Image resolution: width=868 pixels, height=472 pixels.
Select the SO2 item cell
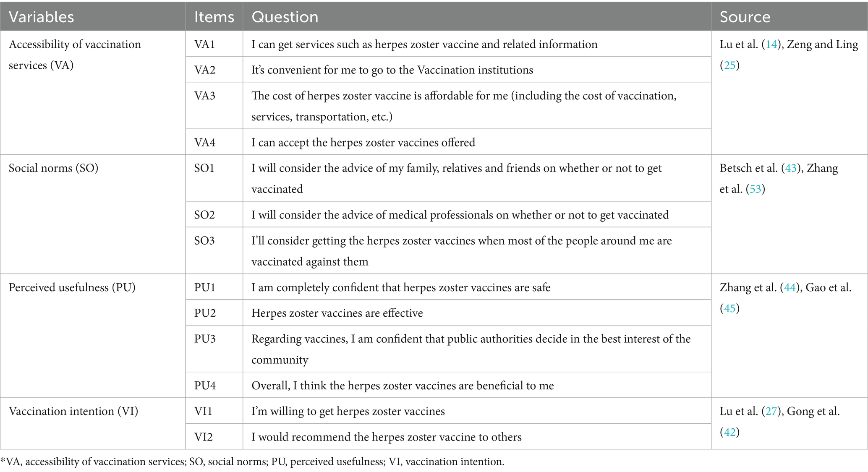click(204, 215)
